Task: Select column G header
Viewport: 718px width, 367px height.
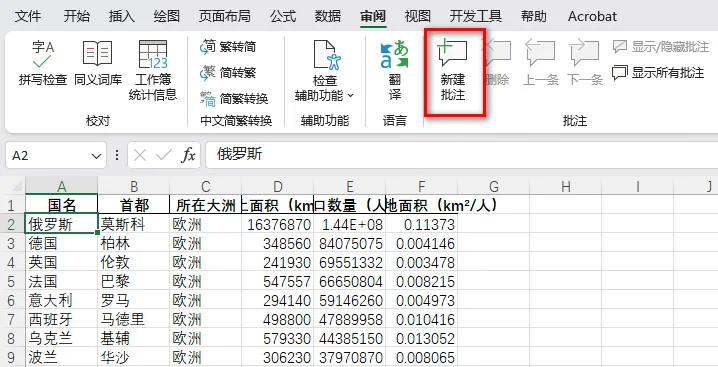Action: 493,186
